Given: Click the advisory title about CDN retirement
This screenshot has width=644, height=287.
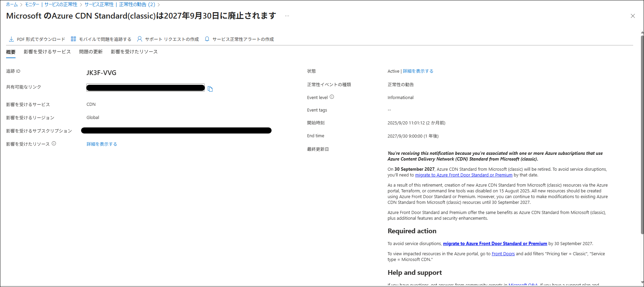Looking at the screenshot, I should coord(141,16).
